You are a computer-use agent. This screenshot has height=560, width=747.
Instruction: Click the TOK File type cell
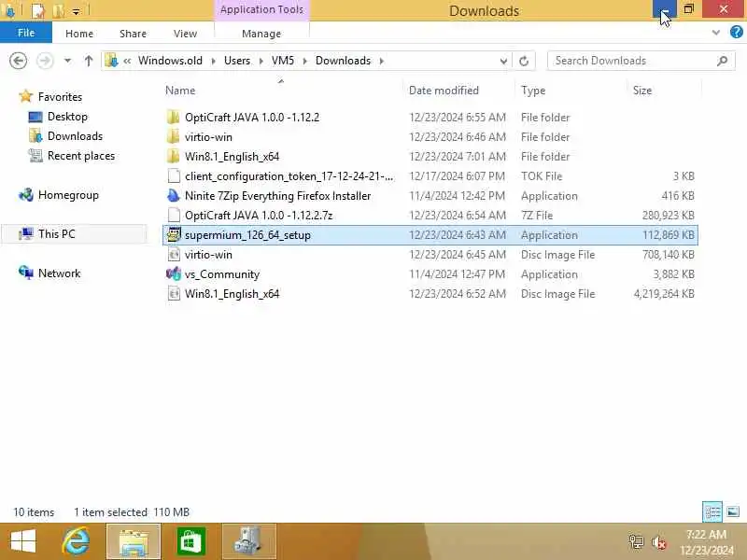click(542, 176)
